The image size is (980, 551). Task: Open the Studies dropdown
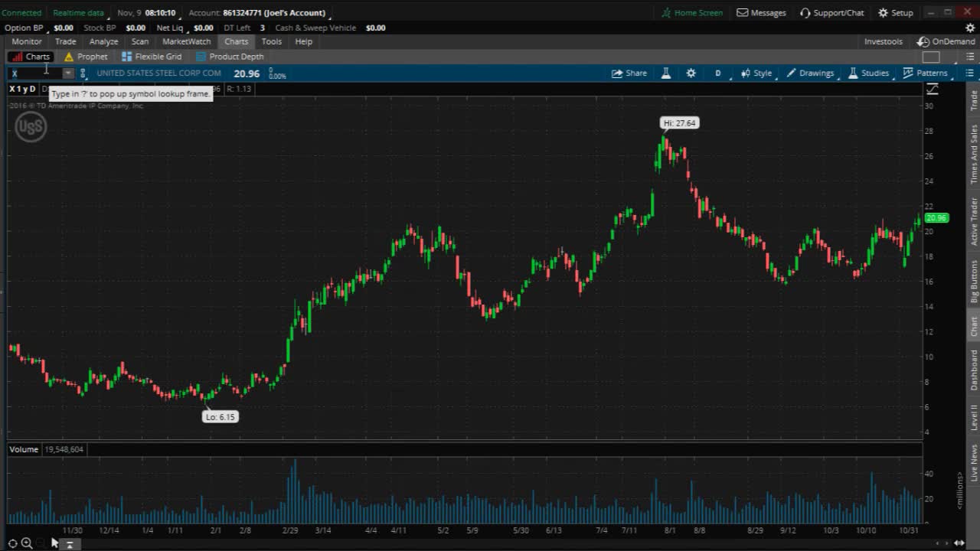coord(868,73)
